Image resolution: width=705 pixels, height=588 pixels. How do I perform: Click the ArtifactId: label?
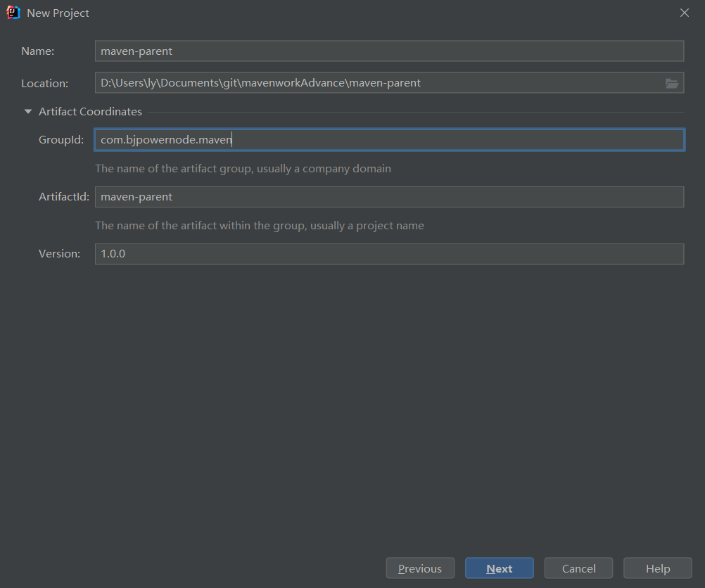(x=64, y=197)
